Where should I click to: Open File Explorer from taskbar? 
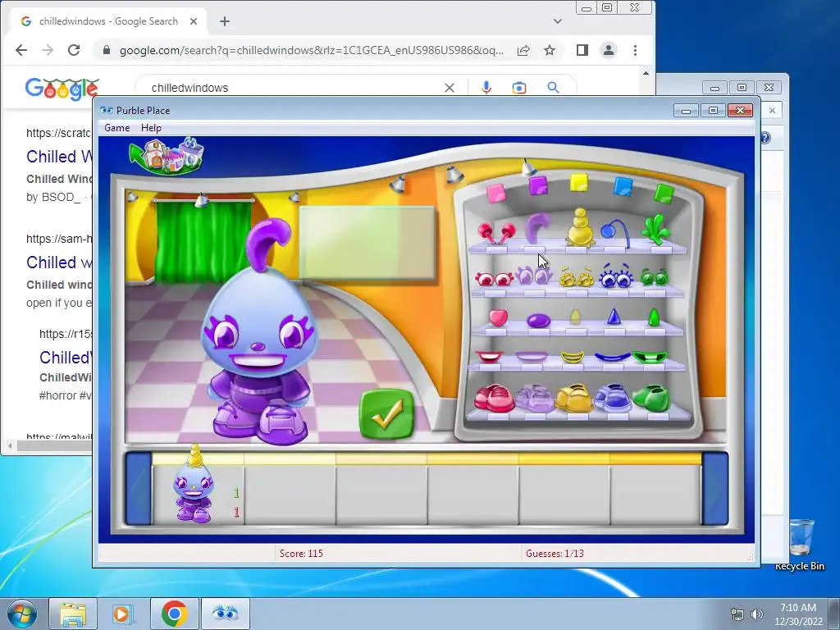73,614
